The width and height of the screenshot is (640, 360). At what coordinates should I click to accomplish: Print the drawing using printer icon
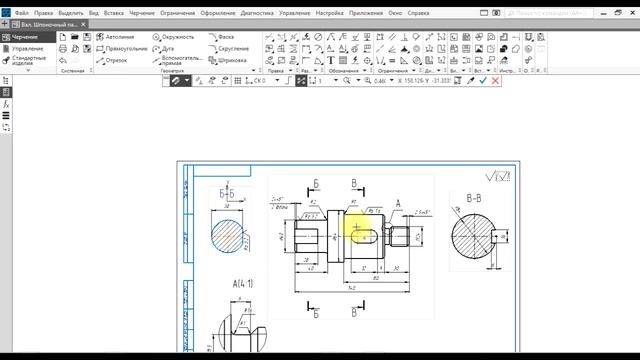(x=62, y=49)
